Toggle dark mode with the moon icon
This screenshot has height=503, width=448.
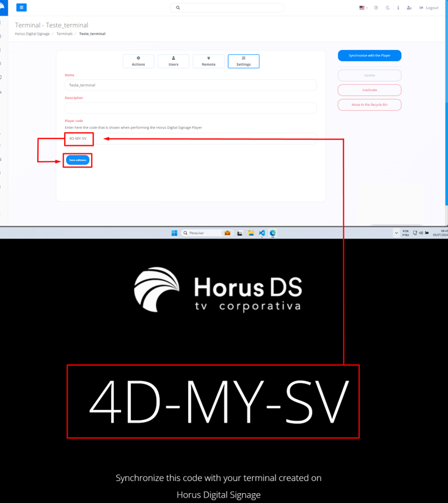pyautogui.click(x=387, y=8)
